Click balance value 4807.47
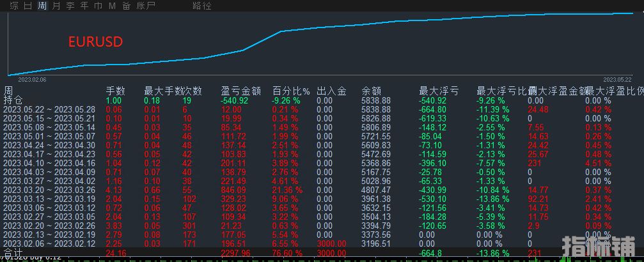644x262 pixels. point(376,190)
